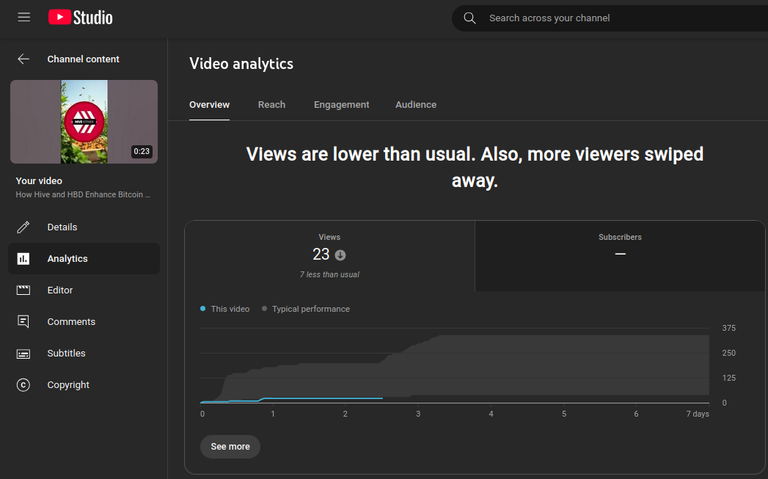The height and width of the screenshot is (479, 768).
Task: Click the Editor clapperboard icon
Action: [23, 290]
